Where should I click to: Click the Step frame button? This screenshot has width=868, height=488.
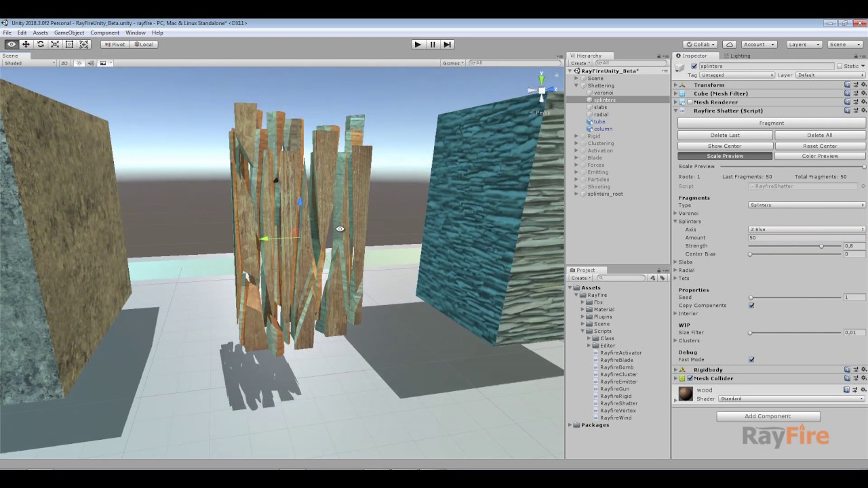click(447, 44)
